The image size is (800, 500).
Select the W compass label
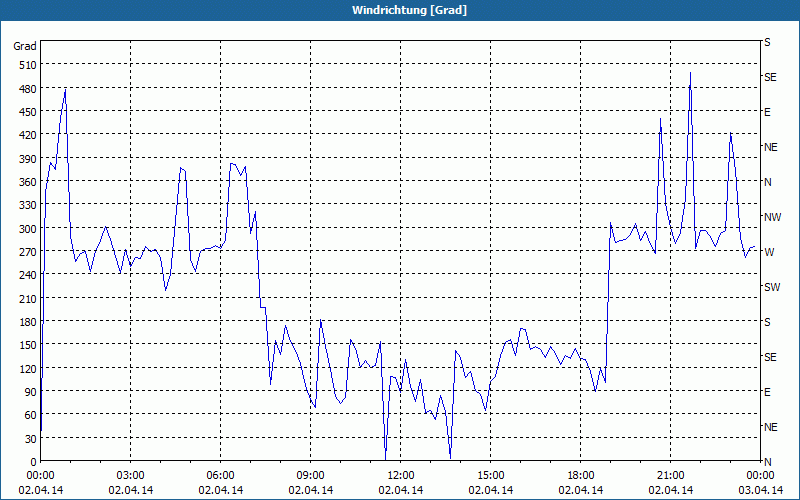769,252
